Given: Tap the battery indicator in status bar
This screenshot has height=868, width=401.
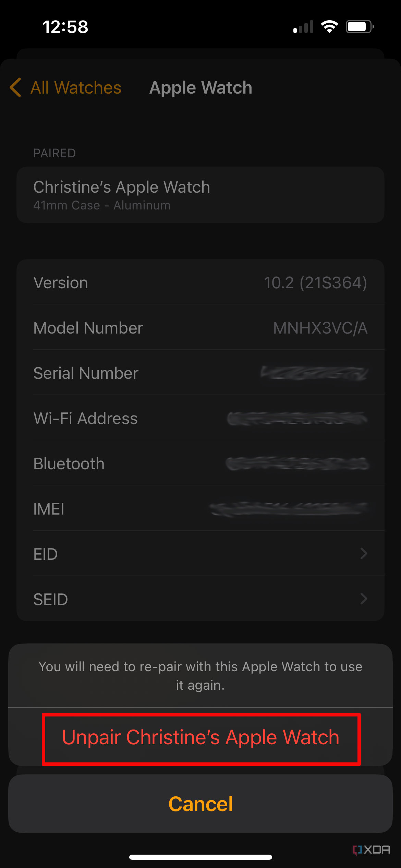Looking at the screenshot, I should click(x=359, y=26).
